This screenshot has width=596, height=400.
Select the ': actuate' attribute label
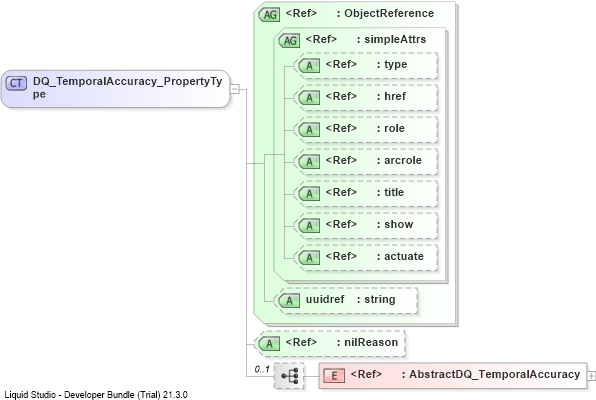click(x=400, y=256)
